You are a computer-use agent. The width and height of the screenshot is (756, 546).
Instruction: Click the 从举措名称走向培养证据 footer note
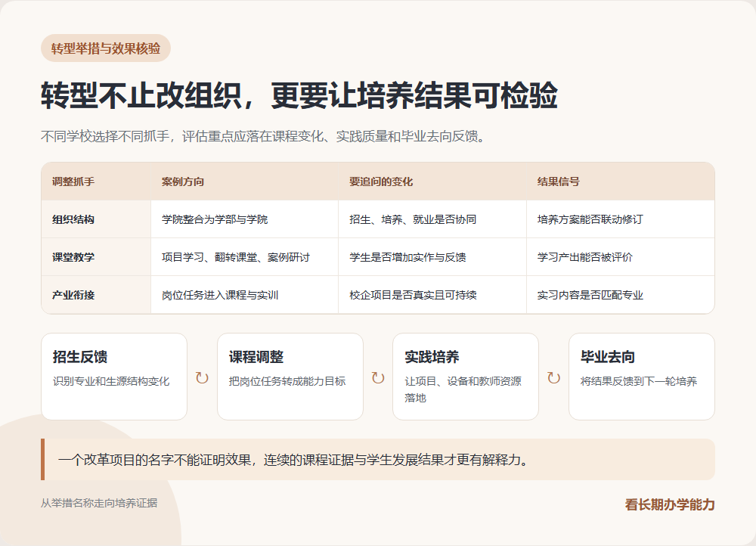[x=99, y=503]
